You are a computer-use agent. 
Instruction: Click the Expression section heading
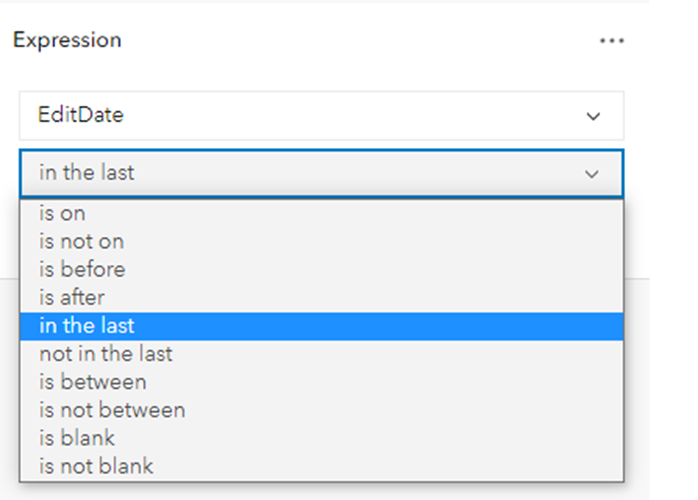pos(67,40)
